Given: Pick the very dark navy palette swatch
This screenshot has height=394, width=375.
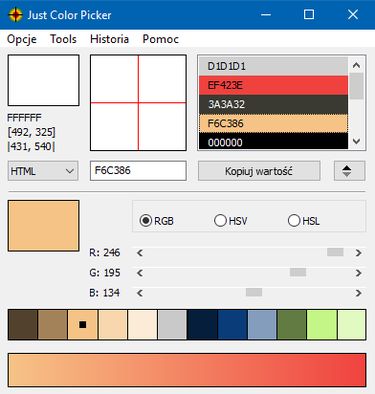Looking at the screenshot, I should click(x=202, y=324).
